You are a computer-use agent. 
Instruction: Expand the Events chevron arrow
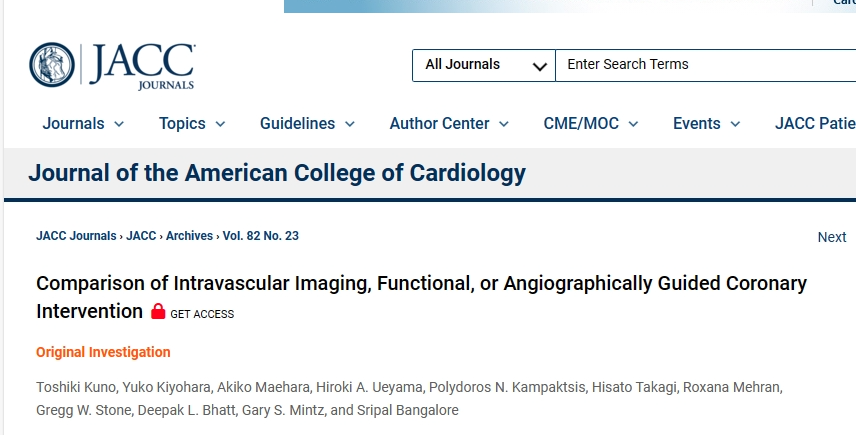point(735,124)
